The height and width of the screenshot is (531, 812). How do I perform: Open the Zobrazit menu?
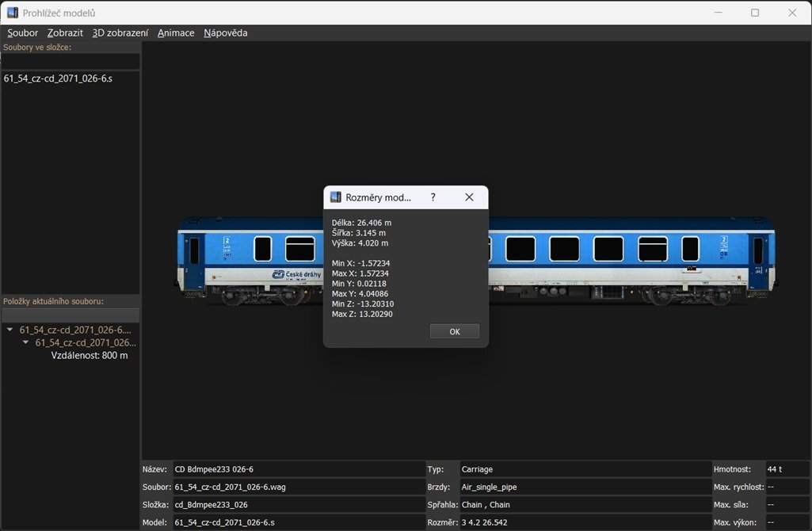point(65,32)
